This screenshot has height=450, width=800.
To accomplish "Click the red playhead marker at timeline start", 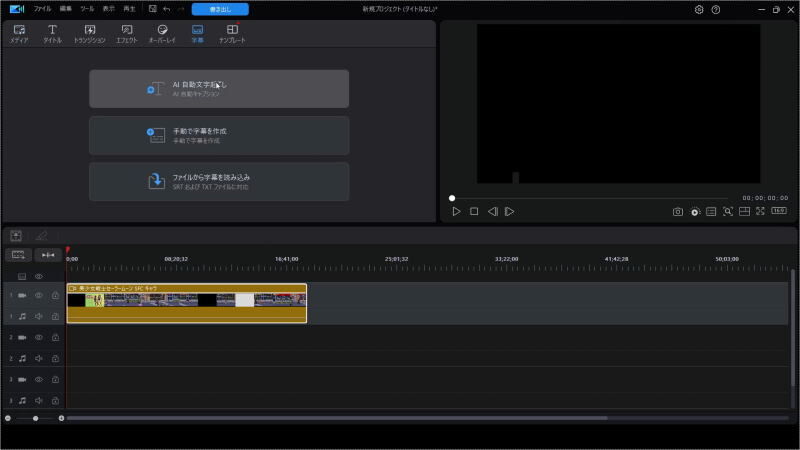I will point(67,249).
